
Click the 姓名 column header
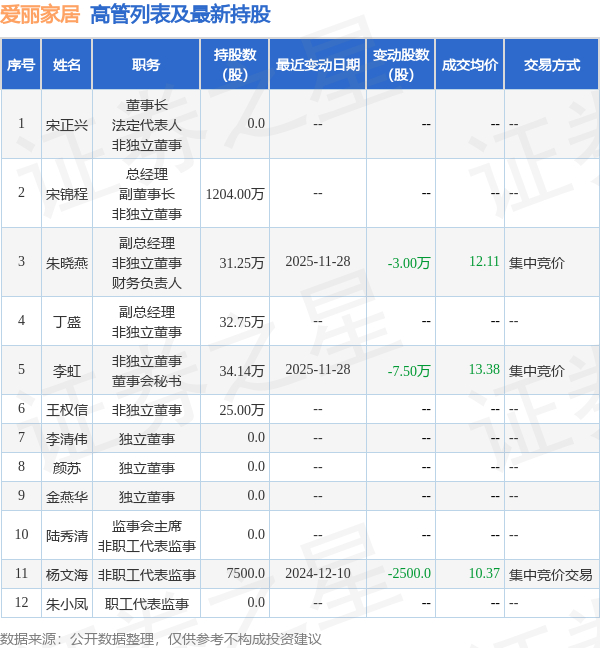[67, 65]
